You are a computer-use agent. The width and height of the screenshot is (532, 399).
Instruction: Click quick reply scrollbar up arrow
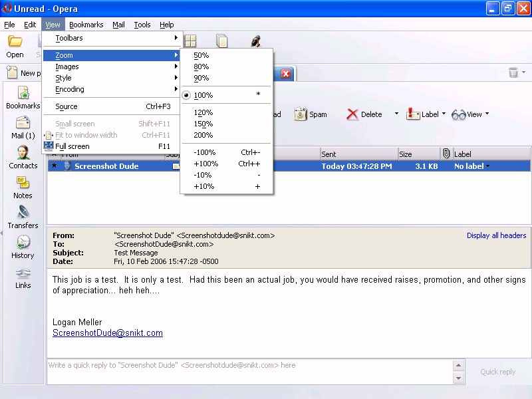[458, 365]
